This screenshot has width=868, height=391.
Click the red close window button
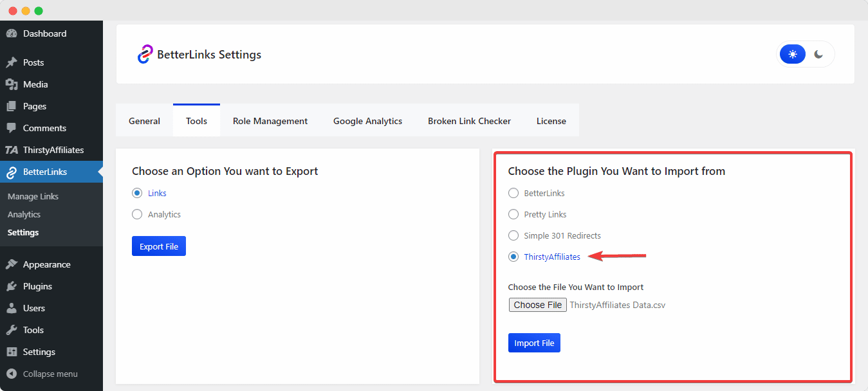[13, 11]
